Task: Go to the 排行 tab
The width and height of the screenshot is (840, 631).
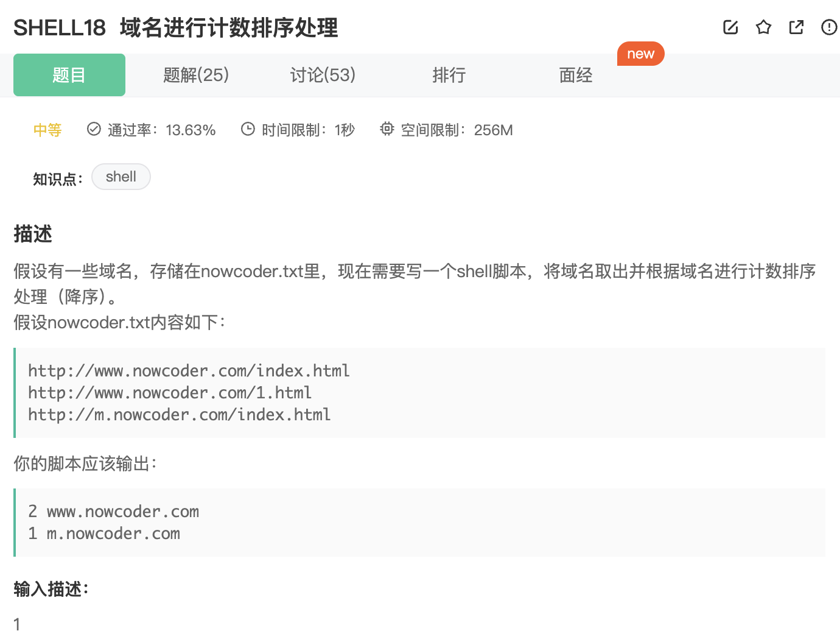Action: tap(449, 75)
